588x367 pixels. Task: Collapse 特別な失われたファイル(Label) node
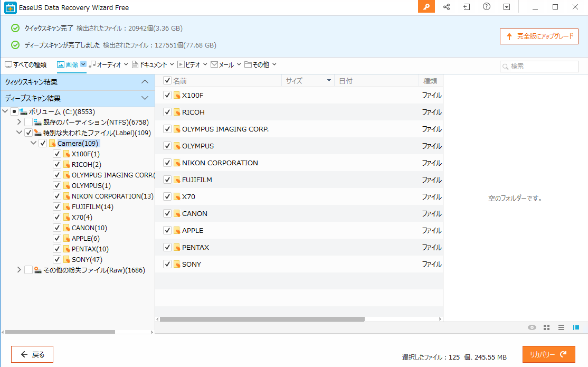pos(19,133)
